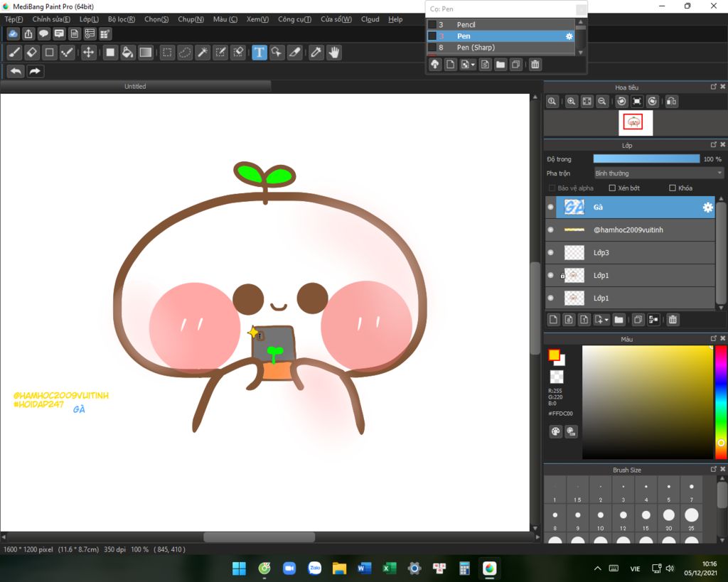
Task: Select the Lasso selection tool
Action: point(185,53)
